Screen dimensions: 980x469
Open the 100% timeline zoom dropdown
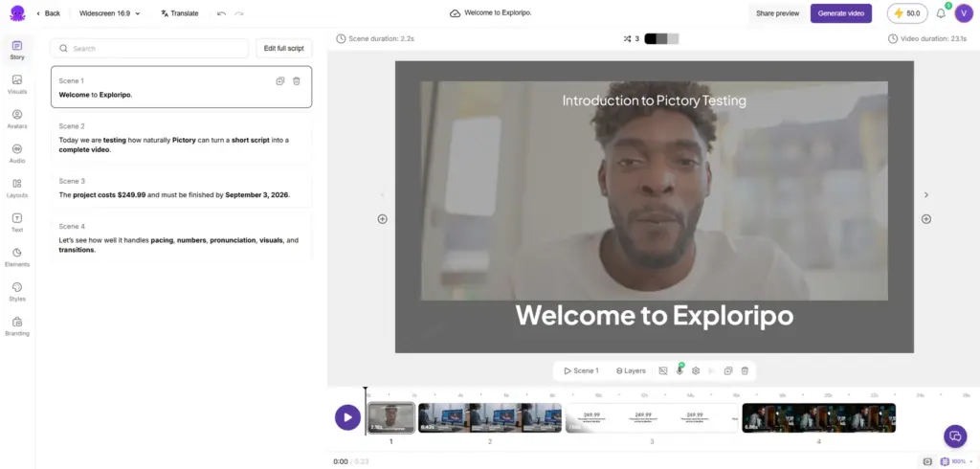pos(956,461)
